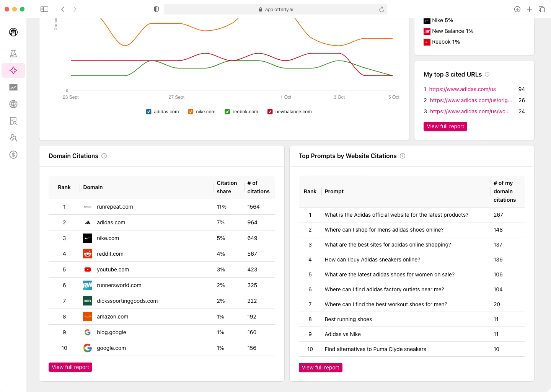This screenshot has width=551, height=392.
Task: Click the info icon next to My top 3 cited URLs
Action: [487, 74]
